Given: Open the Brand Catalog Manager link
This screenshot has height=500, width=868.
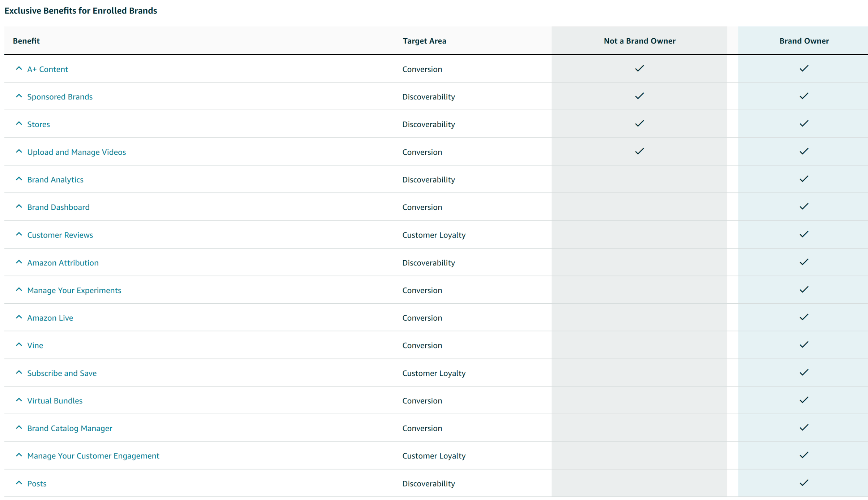Looking at the screenshot, I should 70,428.
